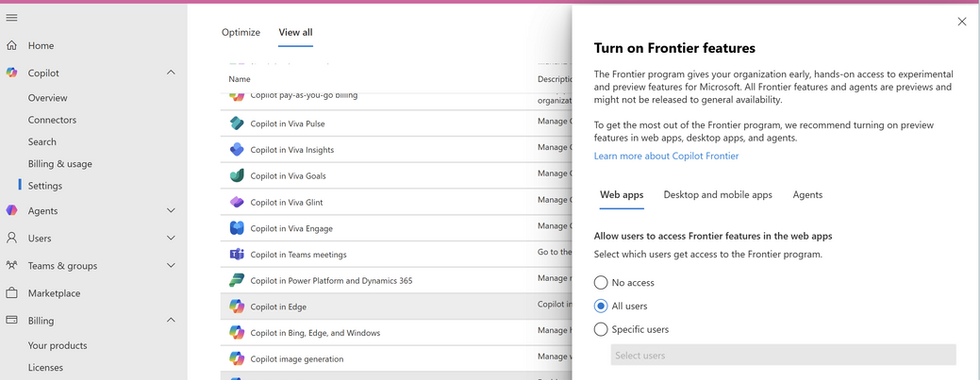Open Learn more about Copilot Frontier link
The height and width of the screenshot is (380, 980).
(x=666, y=156)
